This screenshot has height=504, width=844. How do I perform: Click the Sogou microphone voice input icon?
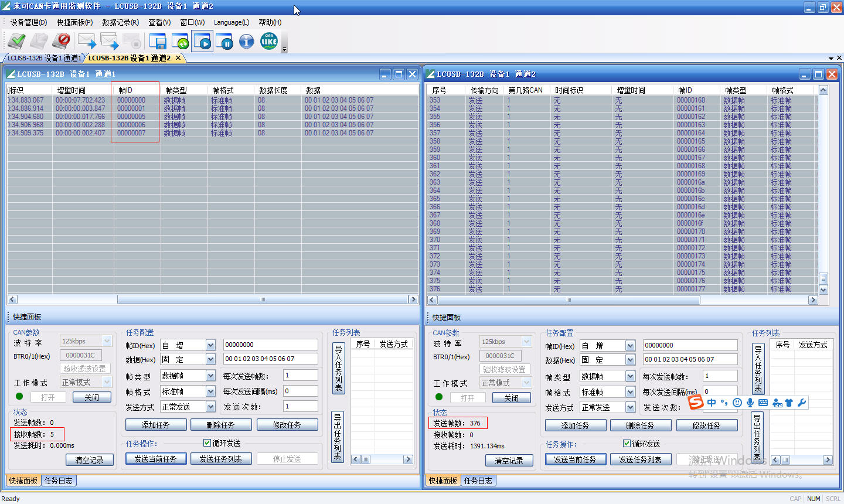(x=750, y=403)
